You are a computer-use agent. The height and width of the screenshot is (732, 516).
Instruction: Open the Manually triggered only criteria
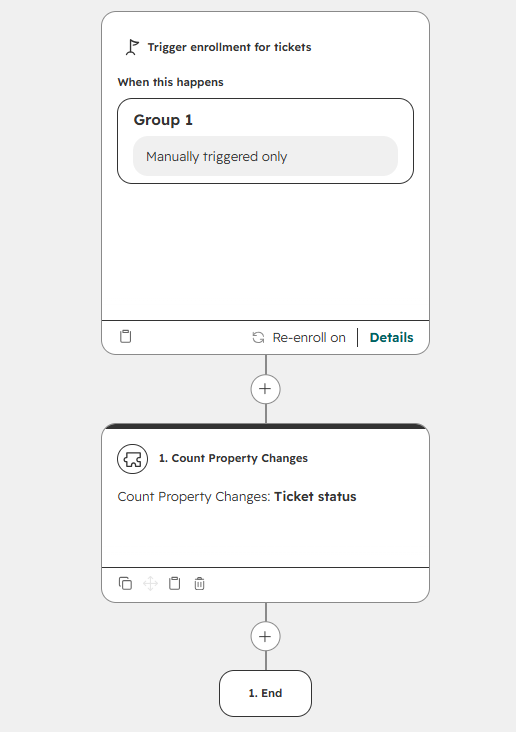[265, 156]
